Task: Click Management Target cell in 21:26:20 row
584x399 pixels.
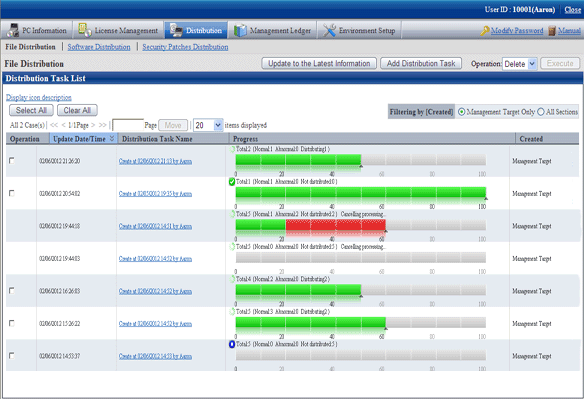Action: pos(531,161)
